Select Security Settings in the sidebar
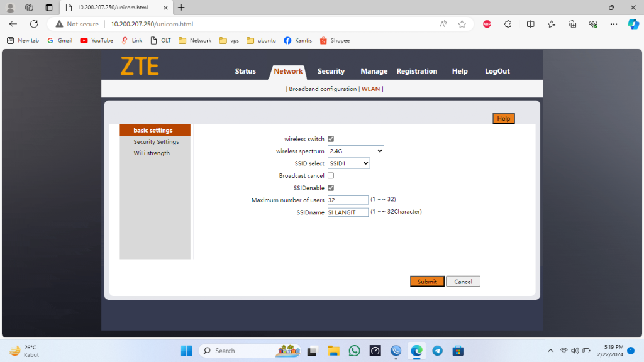 [x=156, y=142]
